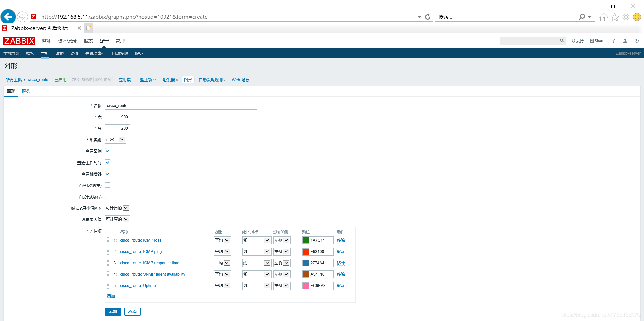Screen dimensions: 644x321
Task: Open the 纵轴Y最小值MIN dropdown
Action: (x=117, y=208)
